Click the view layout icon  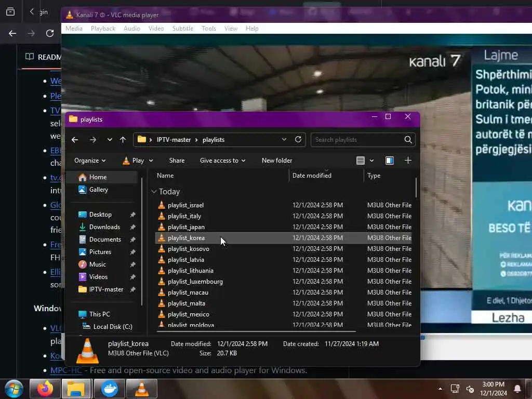[361, 161]
